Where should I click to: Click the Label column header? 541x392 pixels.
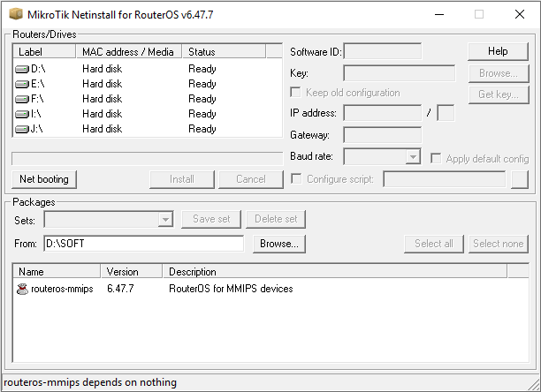tap(44, 51)
